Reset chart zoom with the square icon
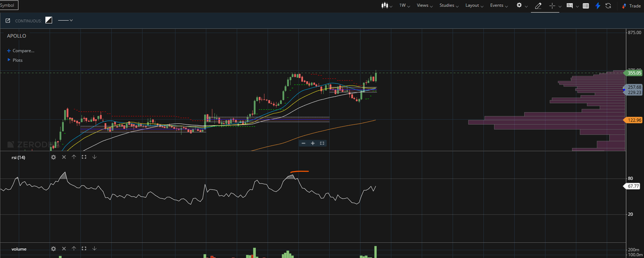Image resolution: width=644 pixels, height=258 pixels. coord(321,143)
